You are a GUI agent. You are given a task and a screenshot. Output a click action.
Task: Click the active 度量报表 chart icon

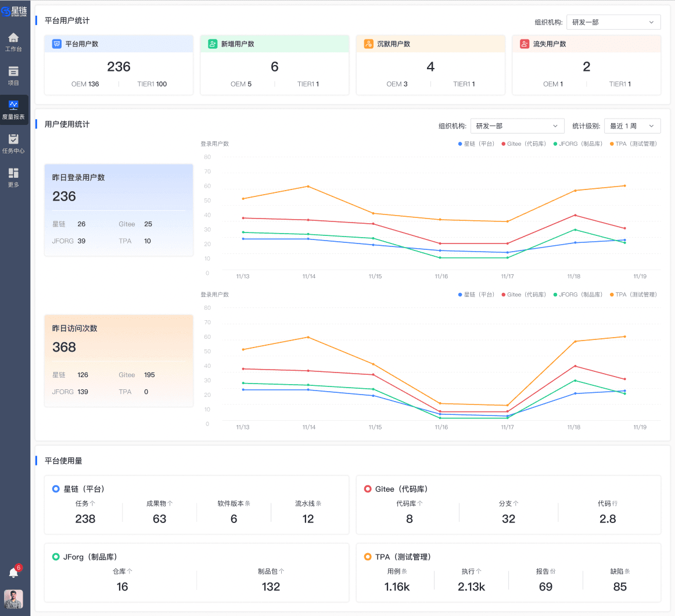pos(13,108)
